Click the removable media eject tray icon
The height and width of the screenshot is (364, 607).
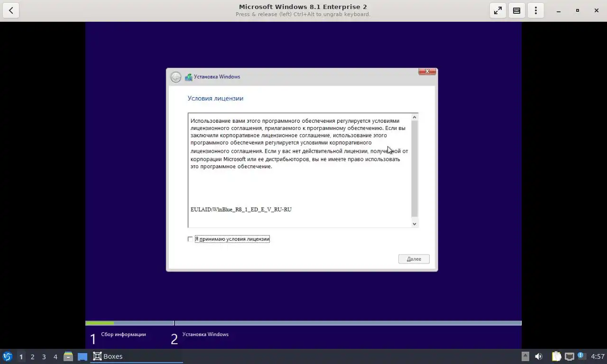click(x=525, y=356)
